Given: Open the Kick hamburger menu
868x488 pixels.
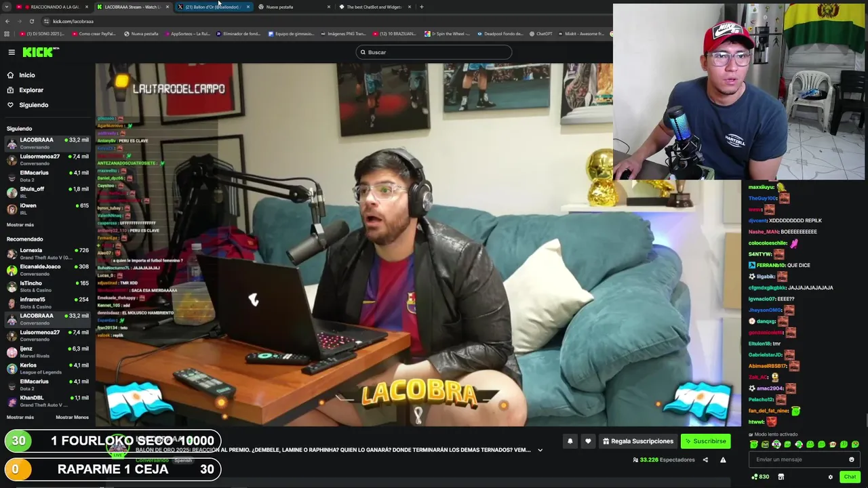Looking at the screenshot, I should pos(12,52).
